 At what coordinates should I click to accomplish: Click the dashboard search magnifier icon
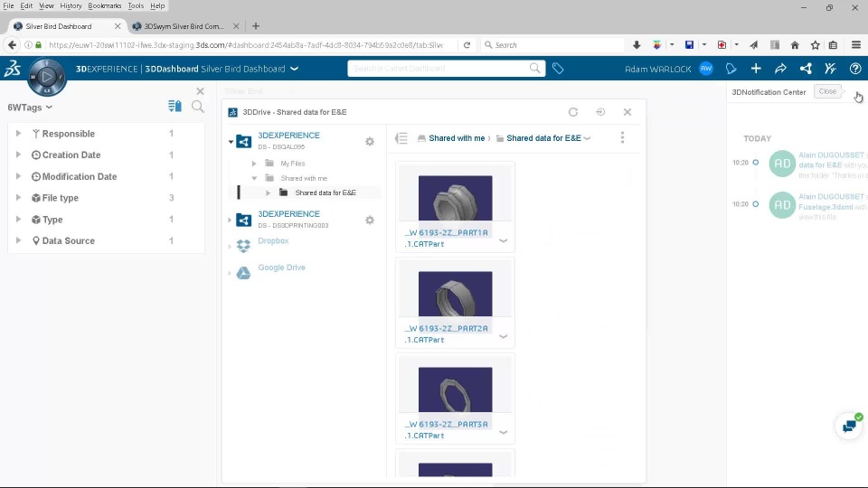(x=534, y=68)
